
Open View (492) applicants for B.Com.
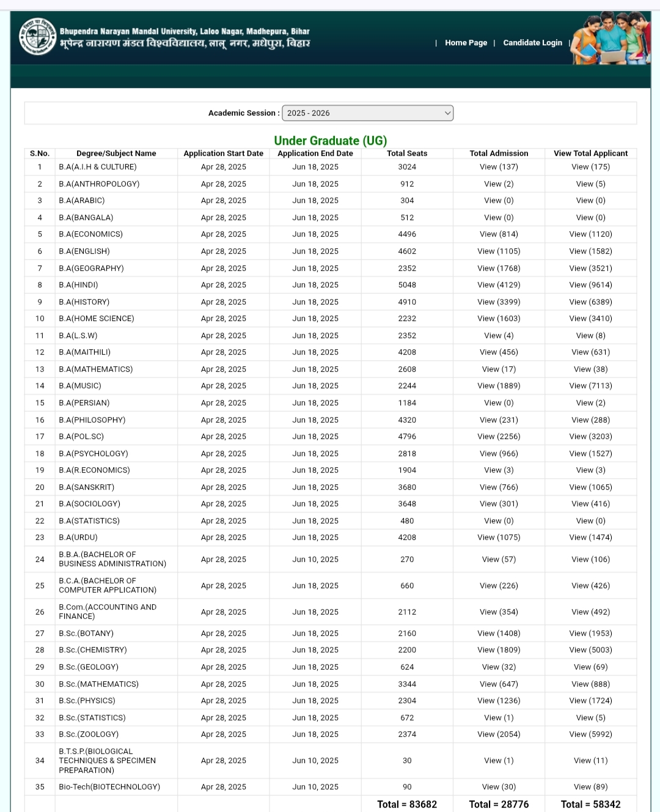click(x=591, y=612)
